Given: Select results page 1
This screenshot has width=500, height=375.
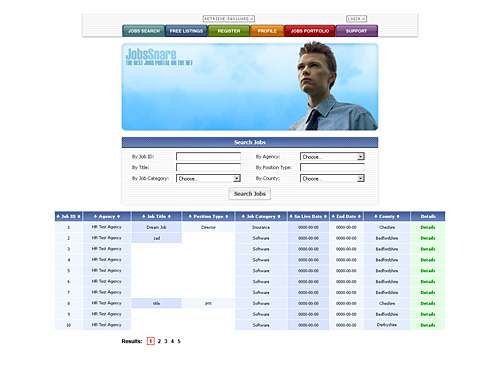Looking at the screenshot, I should coord(151,341).
